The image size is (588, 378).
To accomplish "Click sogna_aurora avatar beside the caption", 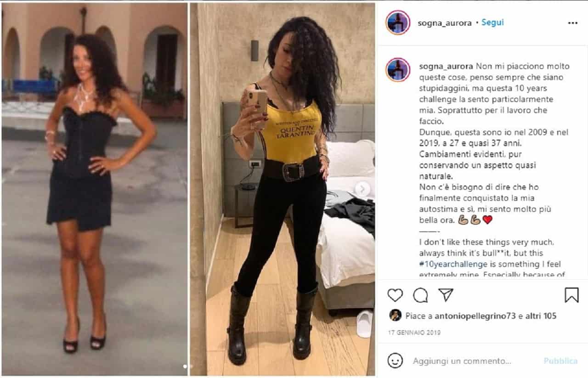I will [x=398, y=70].
